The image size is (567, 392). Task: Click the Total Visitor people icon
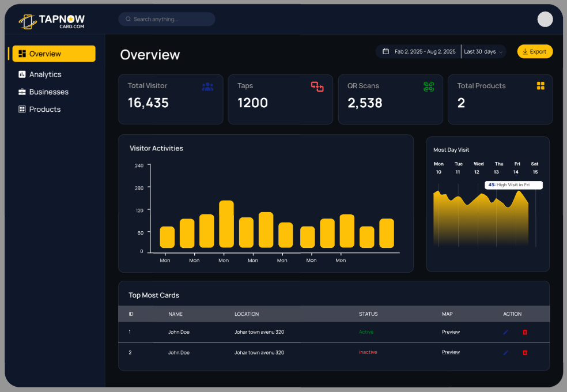point(207,86)
